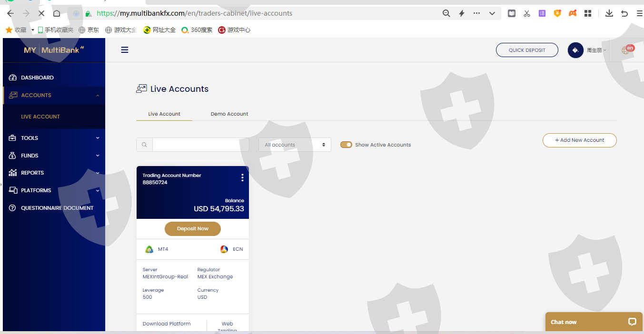The height and width of the screenshot is (334, 644).
Task: Switch to the Live Account tab
Action: pos(164,114)
